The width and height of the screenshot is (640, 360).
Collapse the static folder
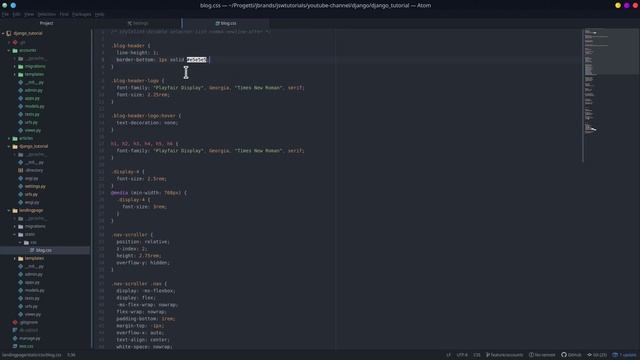[x=15, y=234]
